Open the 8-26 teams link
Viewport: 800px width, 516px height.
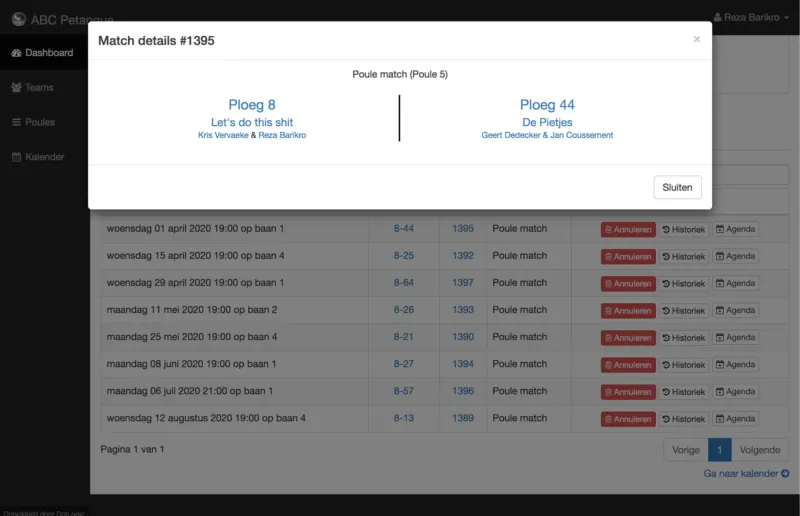pos(404,310)
